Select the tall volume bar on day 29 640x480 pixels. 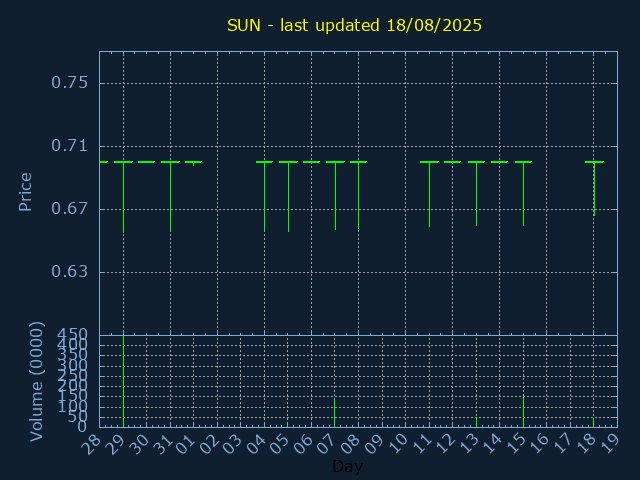[x=123, y=381]
